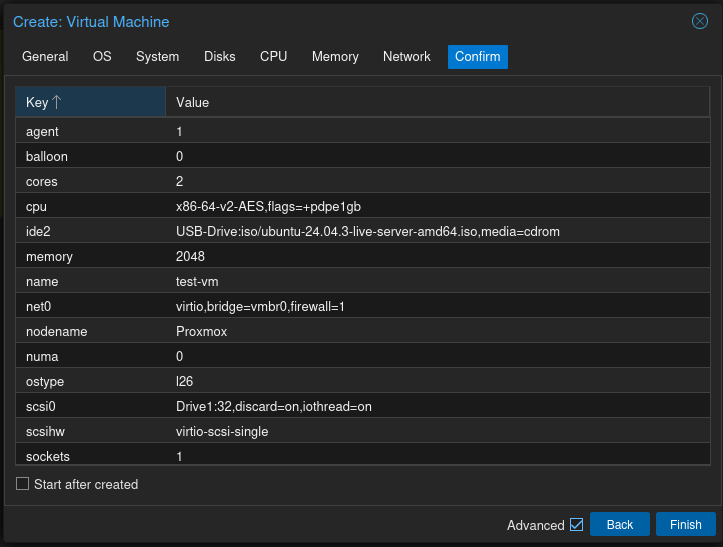Go to the Network tab
Image resolution: width=723 pixels, height=547 pixels.
click(x=406, y=57)
